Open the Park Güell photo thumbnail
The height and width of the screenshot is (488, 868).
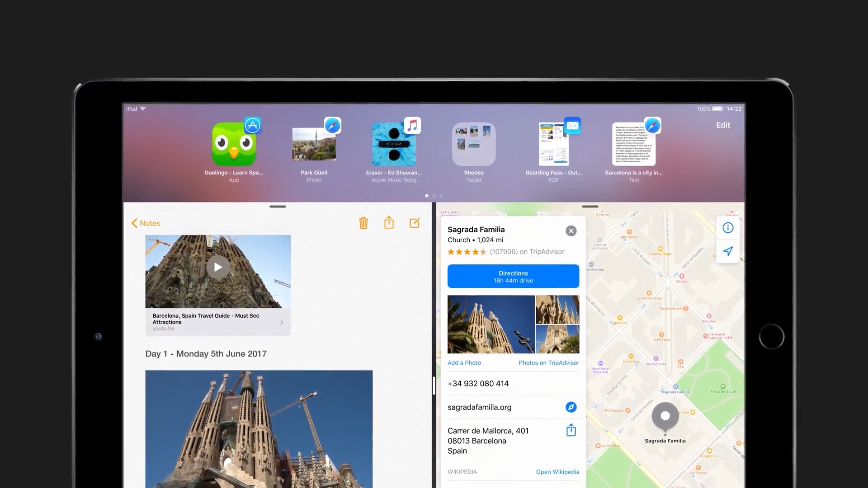[x=314, y=144]
